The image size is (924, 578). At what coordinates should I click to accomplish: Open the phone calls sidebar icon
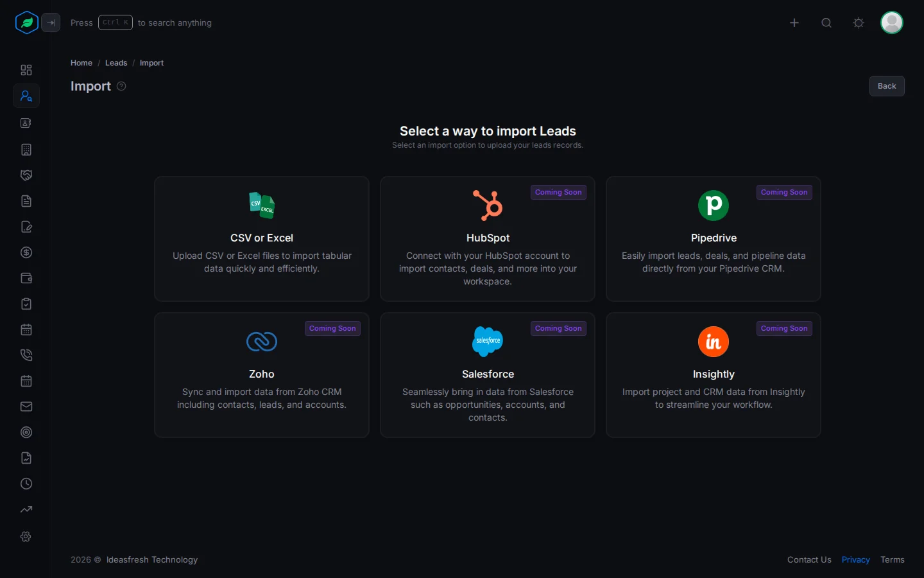(x=26, y=355)
